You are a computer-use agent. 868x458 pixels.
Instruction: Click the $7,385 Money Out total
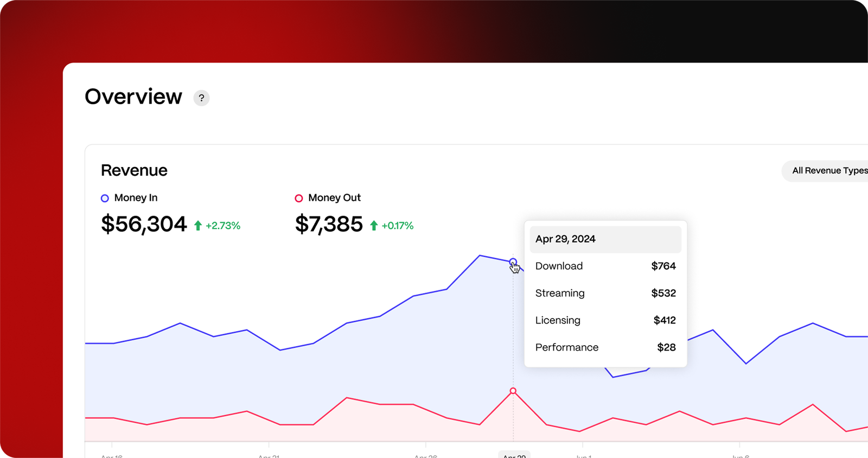point(329,224)
